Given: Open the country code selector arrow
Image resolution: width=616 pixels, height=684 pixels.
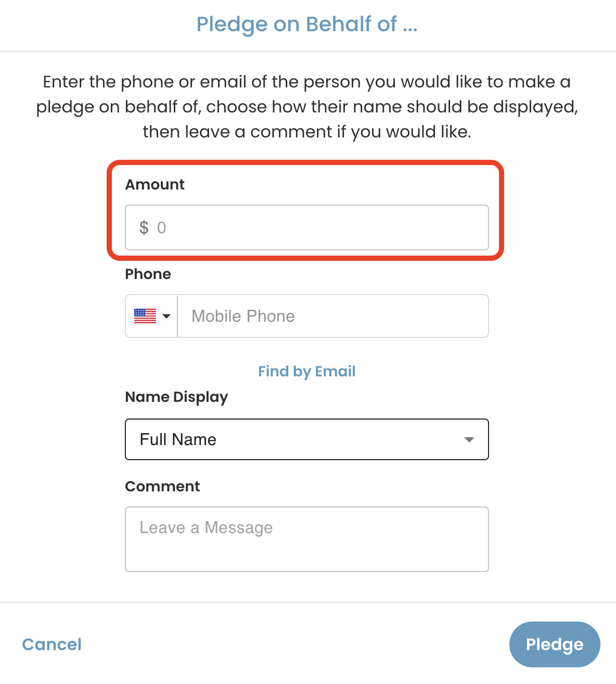Looking at the screenshot, I should 166,316.
